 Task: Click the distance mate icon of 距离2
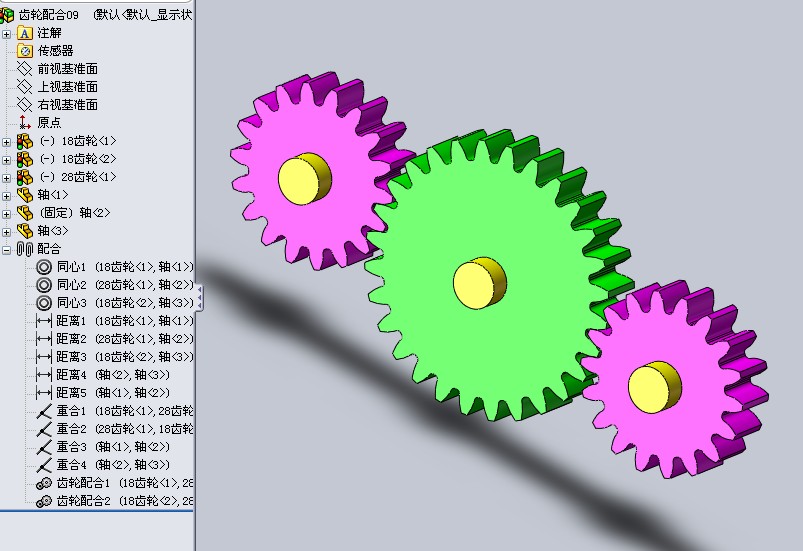coord(44,339)
